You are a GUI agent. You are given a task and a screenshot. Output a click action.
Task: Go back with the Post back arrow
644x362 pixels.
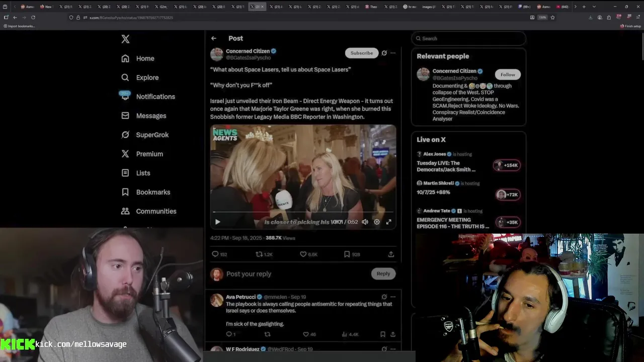click(214, 38)
